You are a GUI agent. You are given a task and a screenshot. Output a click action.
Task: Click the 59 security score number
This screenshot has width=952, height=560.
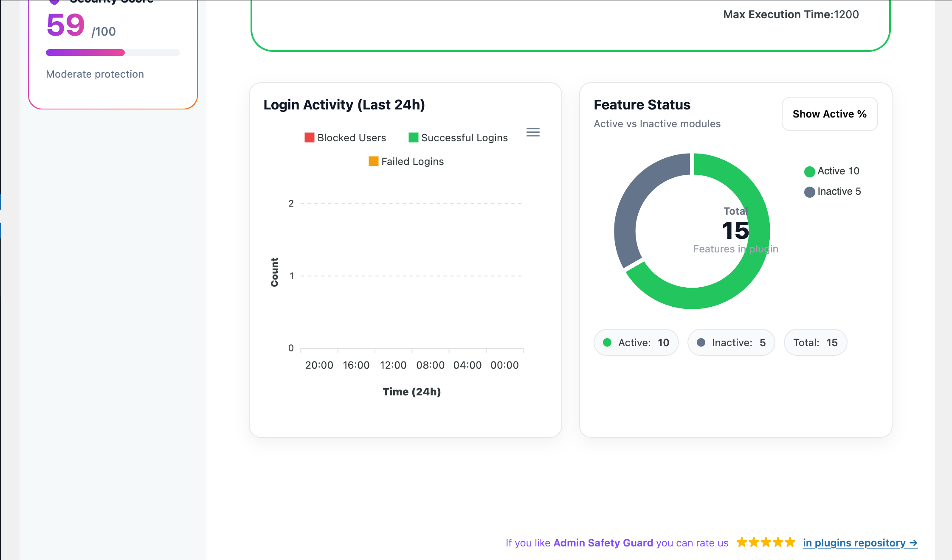66,25
